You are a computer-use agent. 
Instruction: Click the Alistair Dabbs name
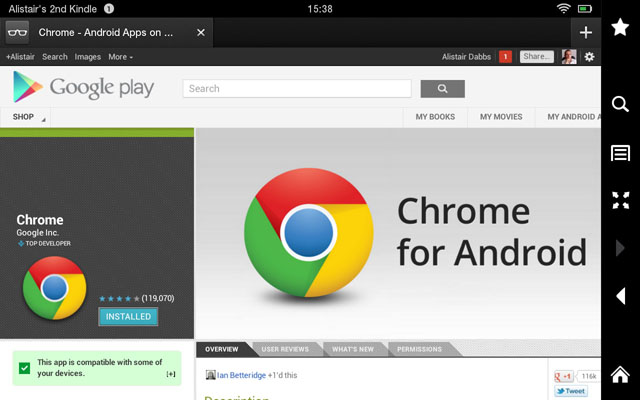pyautogui.click(x=466, y=57)
